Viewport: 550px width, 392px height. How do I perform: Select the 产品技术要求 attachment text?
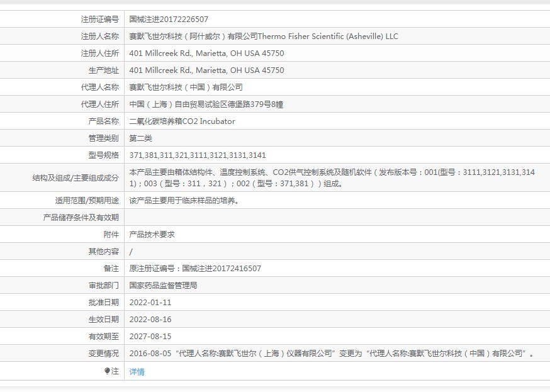[x=152, y=235]
